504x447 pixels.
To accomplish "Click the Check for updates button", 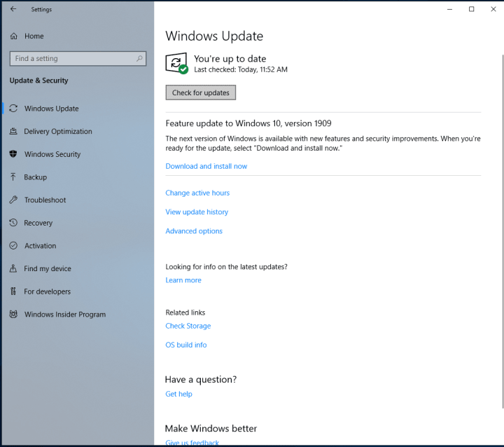I will 201,92.
